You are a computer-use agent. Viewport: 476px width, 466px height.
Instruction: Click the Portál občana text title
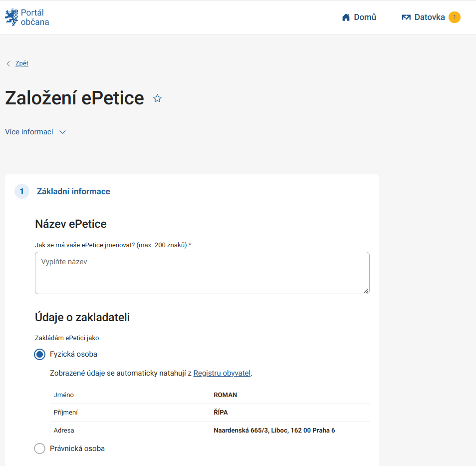tap(35, 17)
